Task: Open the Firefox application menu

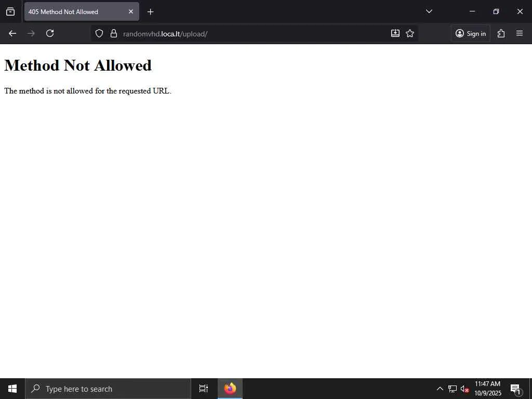Action: pyautogui.click(x=520, y=33)
